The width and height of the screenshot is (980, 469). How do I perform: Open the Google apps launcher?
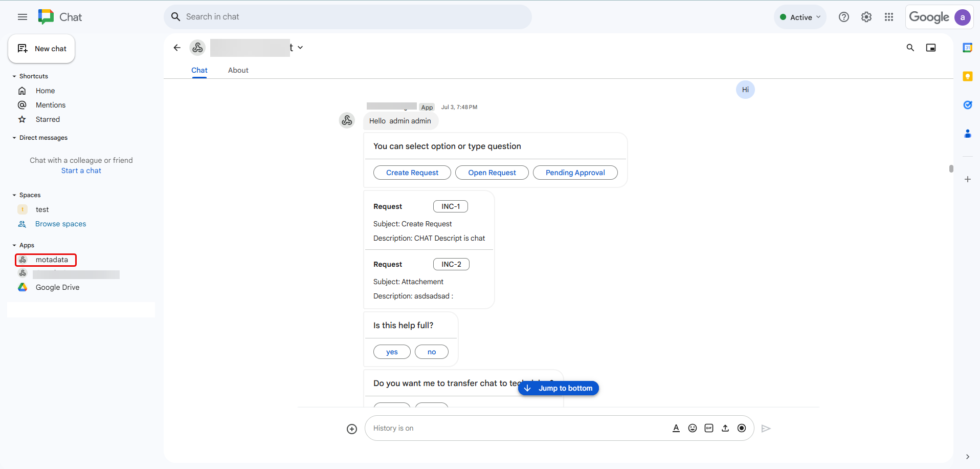pos(889,16)
